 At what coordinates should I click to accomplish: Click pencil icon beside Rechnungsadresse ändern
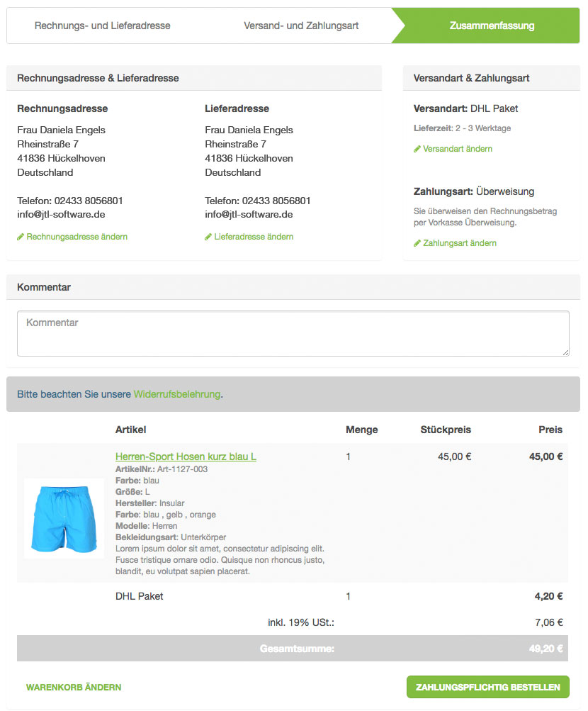(x=21, y=237)
